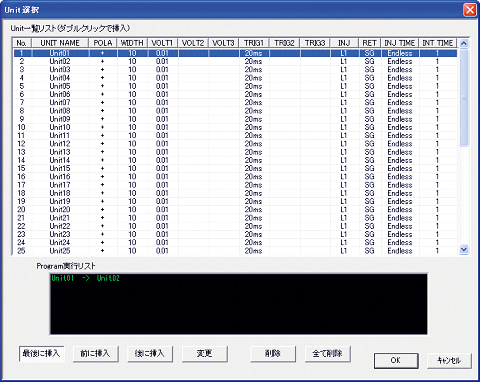Screen dimensions: 480x382
Task: Click the POLA column header
Action: [x=103, y=43]
